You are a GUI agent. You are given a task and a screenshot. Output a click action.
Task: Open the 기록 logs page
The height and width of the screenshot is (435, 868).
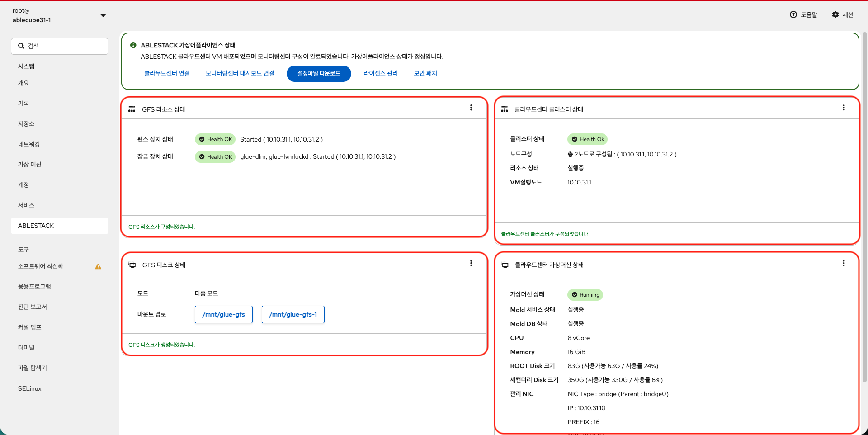pos(60,104)
